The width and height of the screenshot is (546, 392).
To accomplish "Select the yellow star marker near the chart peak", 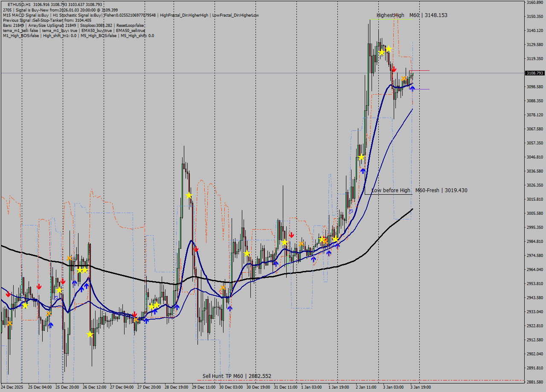I will [387, 49].
